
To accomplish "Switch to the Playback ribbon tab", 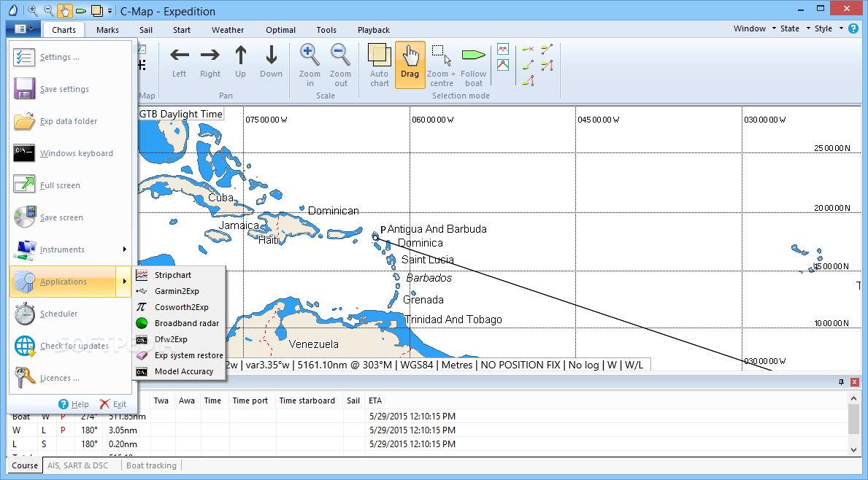I will click(374, 30).
